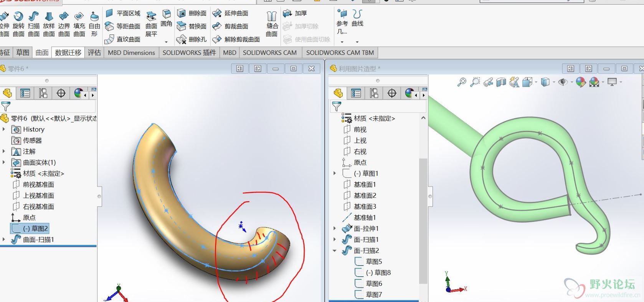Start the 剪裁曲面 trim surface tool
The image size is (644, 302).
(231, 26)
